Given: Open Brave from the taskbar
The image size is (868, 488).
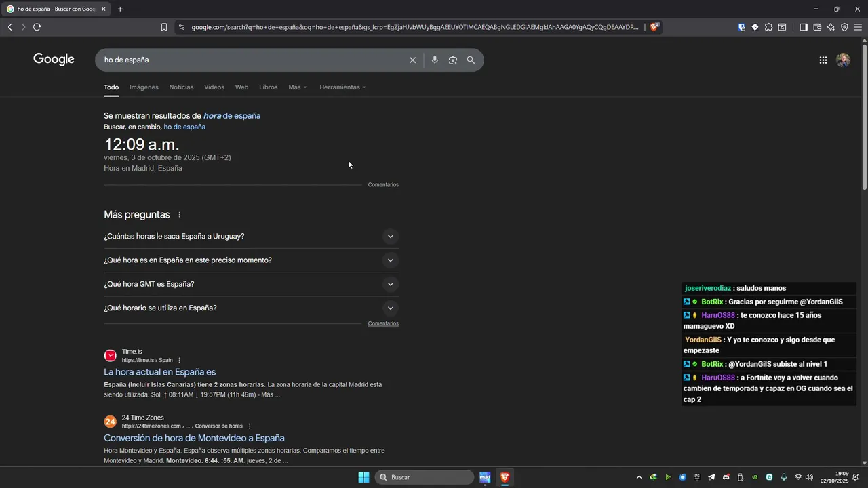Looking at the screenshot, I should pyautogui.click(x=505, y=477).
